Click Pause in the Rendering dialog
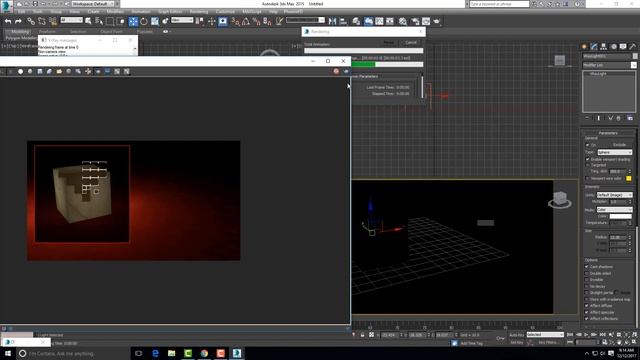Image resolution: width=640 pixels, height=360 pixels. [389, 42]
